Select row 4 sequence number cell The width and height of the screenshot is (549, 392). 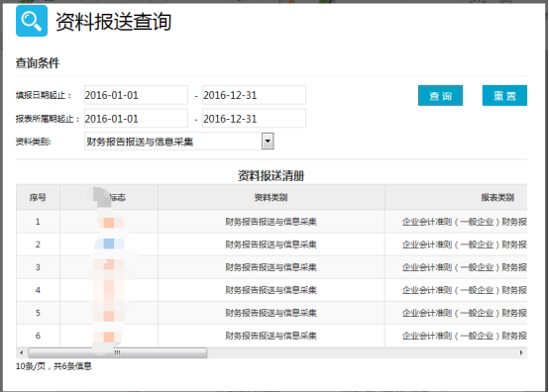[38, 290]
